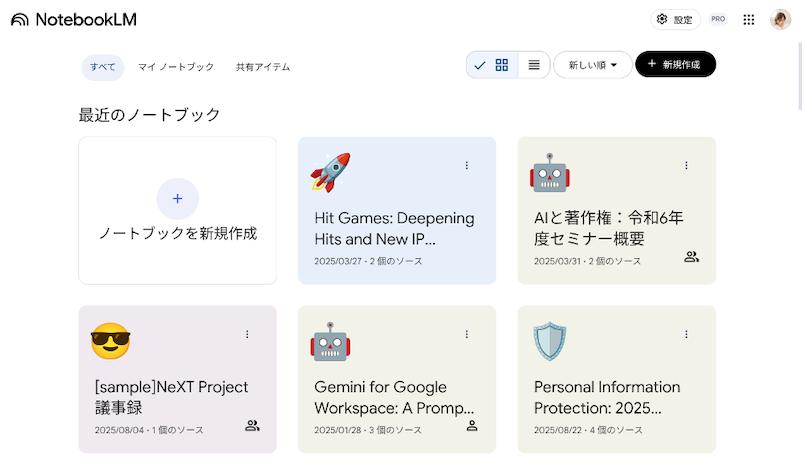Viewport: 804px width, 468px height.
Task: Click sunglasses emoji on NeXT Project notebook
Action: (110, 341)
